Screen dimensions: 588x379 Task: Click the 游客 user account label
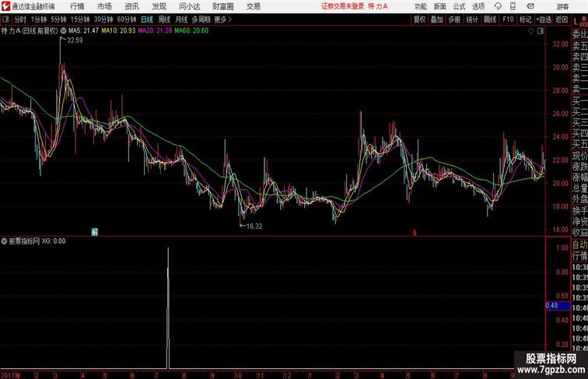point(562,7)
